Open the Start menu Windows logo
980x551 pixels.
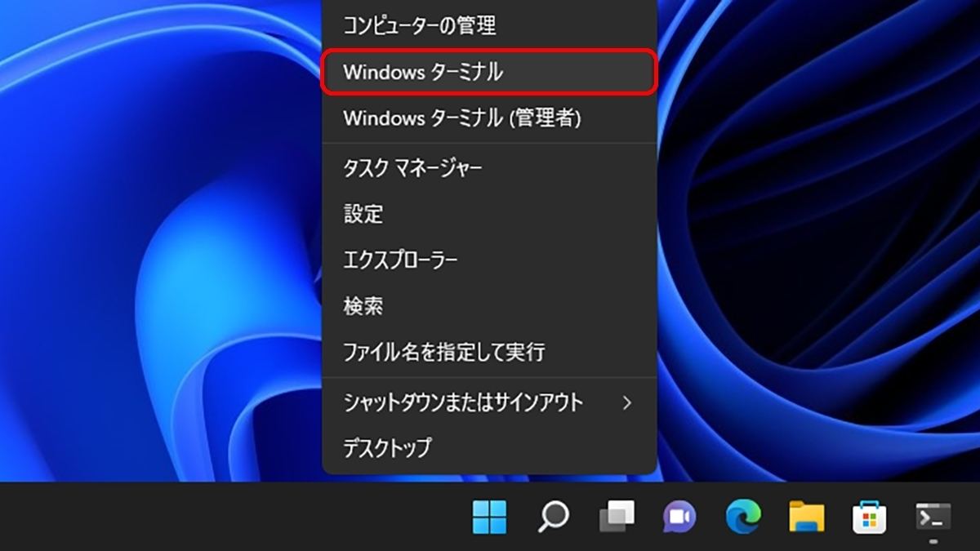[489, 517]
